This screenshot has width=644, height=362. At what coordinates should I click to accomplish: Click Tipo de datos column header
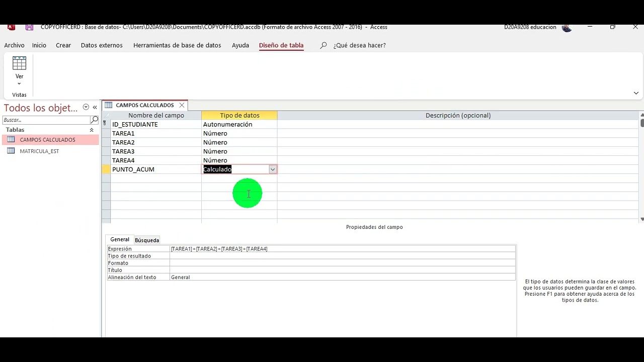(x=239, y=115)
